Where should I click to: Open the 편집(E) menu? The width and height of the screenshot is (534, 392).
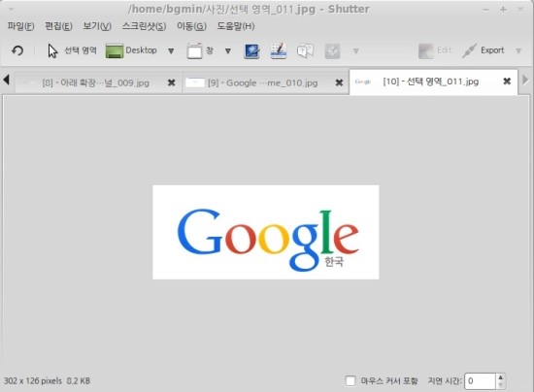[58, 26]
